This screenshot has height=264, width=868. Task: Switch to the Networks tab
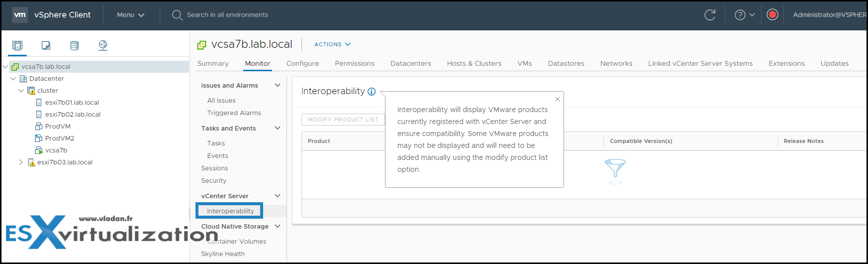(616, 64)
